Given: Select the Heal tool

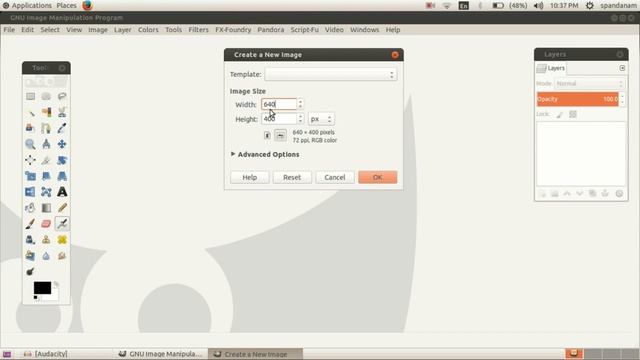Looking at the screenshot, I should click(62, 240).
